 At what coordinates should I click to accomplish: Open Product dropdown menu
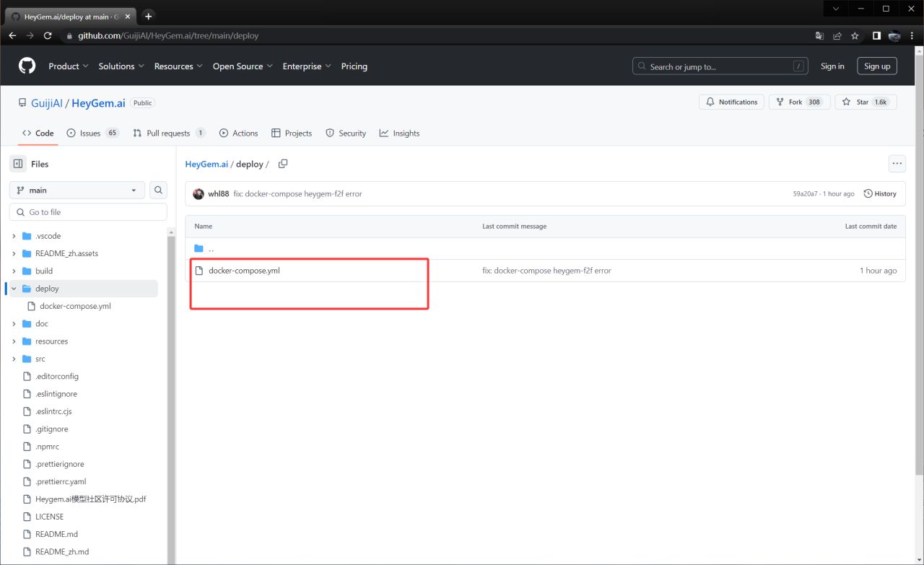pos(69,66)
